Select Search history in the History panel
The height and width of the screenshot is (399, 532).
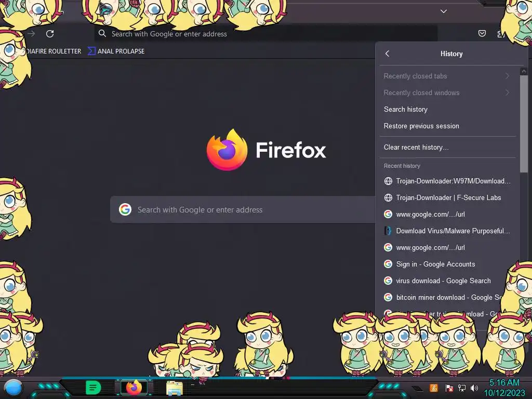[x=447, y=109]
